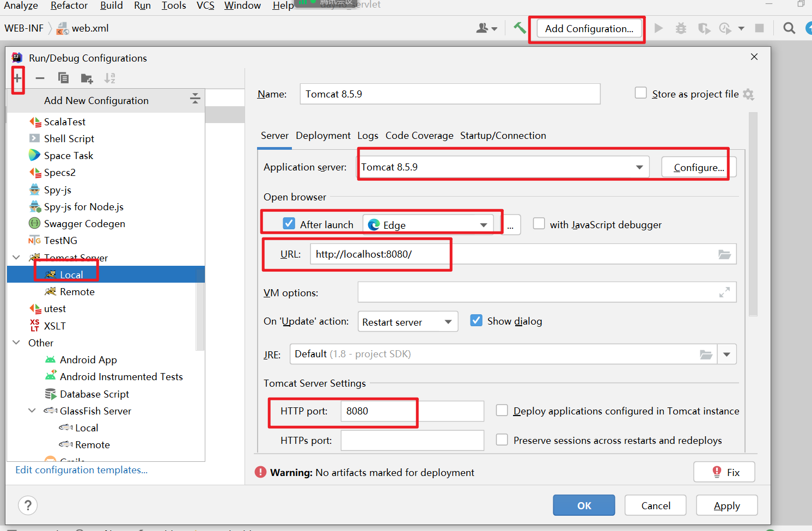Run with Profiler toolbar icon

click(726, 28)
